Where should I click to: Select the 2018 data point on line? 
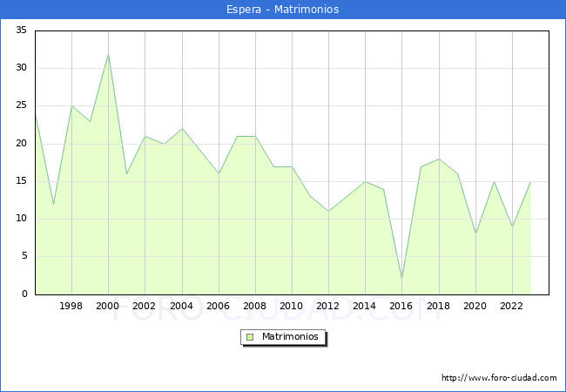[x=439, y=159]
